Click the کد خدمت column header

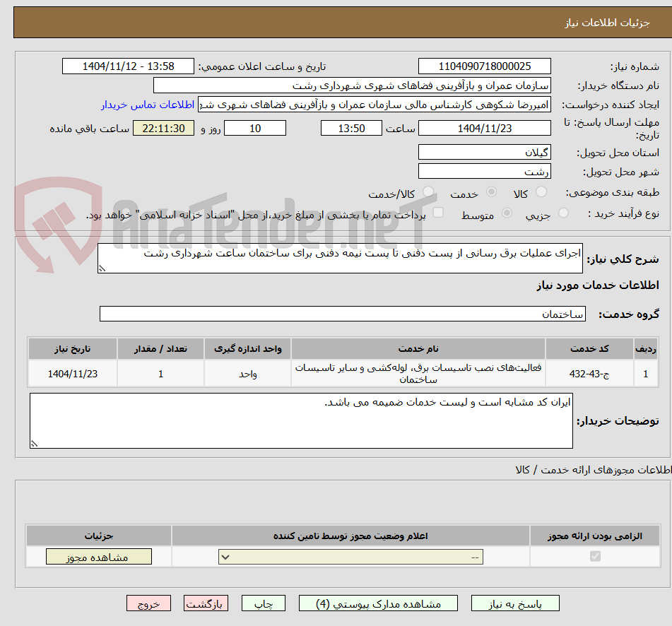click(x=589, y=349)
